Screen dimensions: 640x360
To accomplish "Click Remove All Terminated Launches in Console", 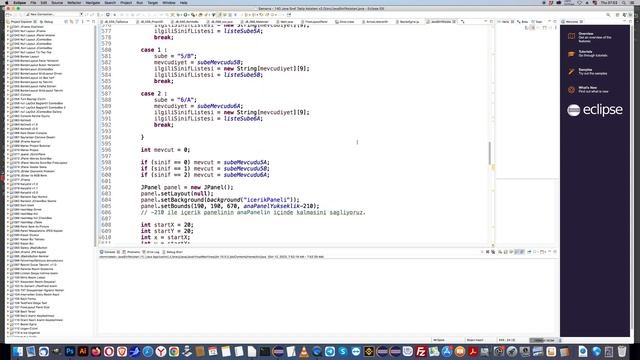I will (x=493, y=252).
